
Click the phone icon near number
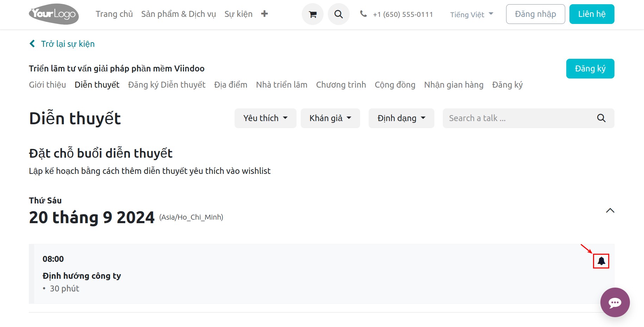(x=363, y=14)
